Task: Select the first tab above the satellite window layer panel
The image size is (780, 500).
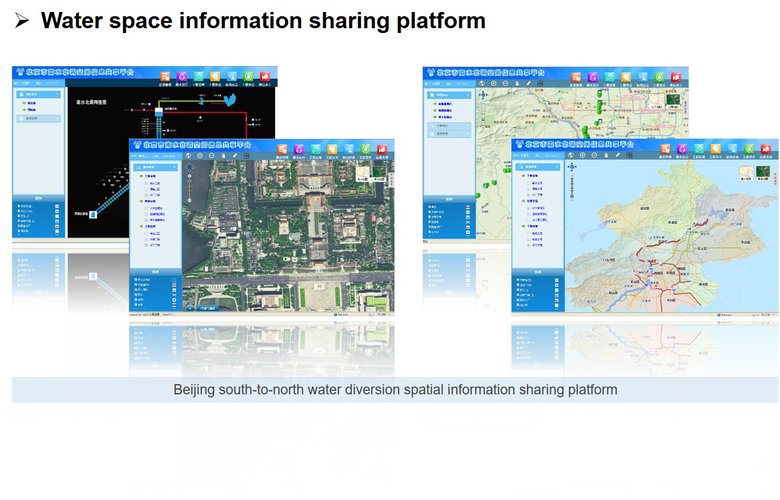Action: (x=139, y=156)
